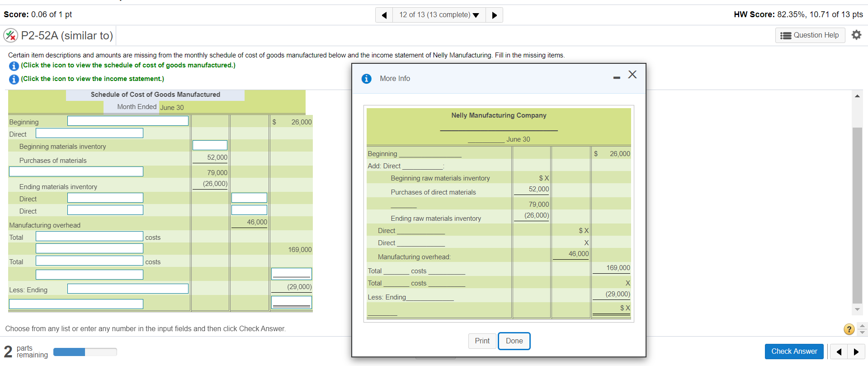The image size is (868, 366).
Task: Click the More Info dialog info icon
Action: pos(366,79)
